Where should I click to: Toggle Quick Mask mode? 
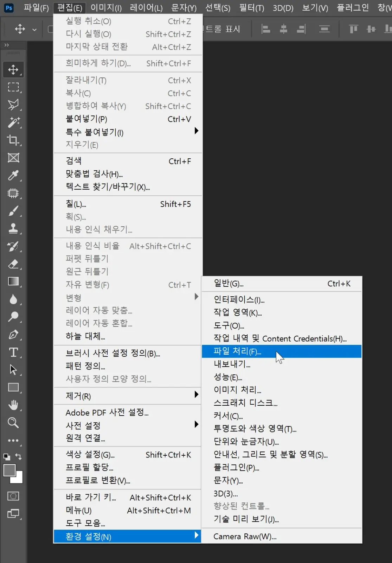pos(13,496)
